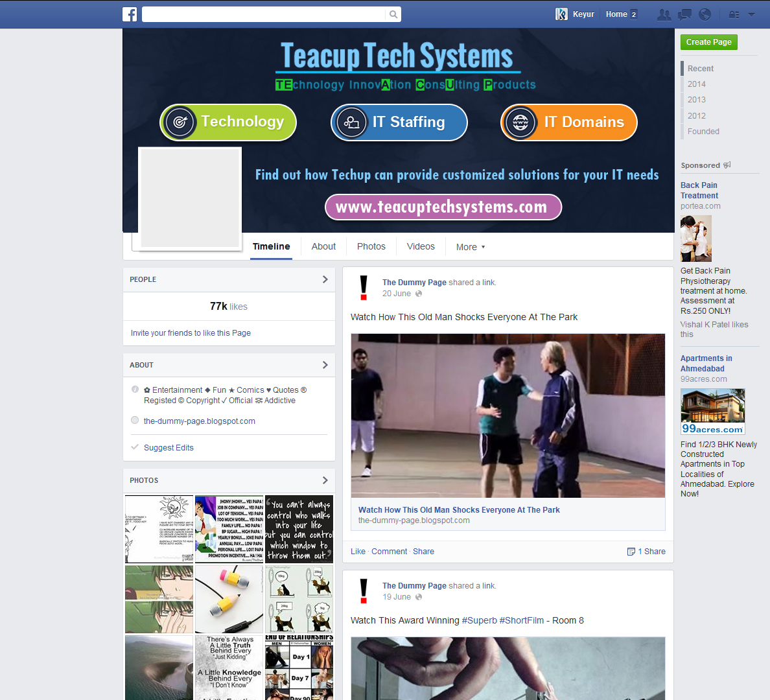Open friend requests icon
This screenshot has width=770, height=700.
click(664, 14)
